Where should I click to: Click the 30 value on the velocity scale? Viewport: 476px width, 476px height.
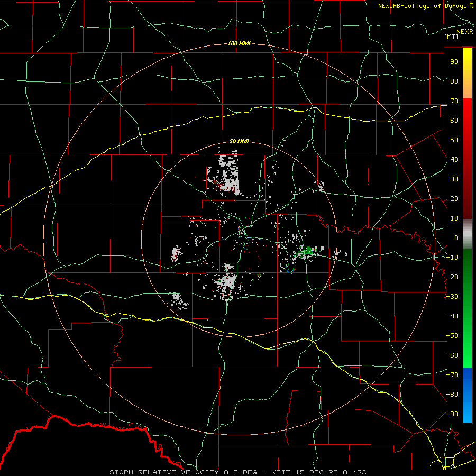point(454,179)
